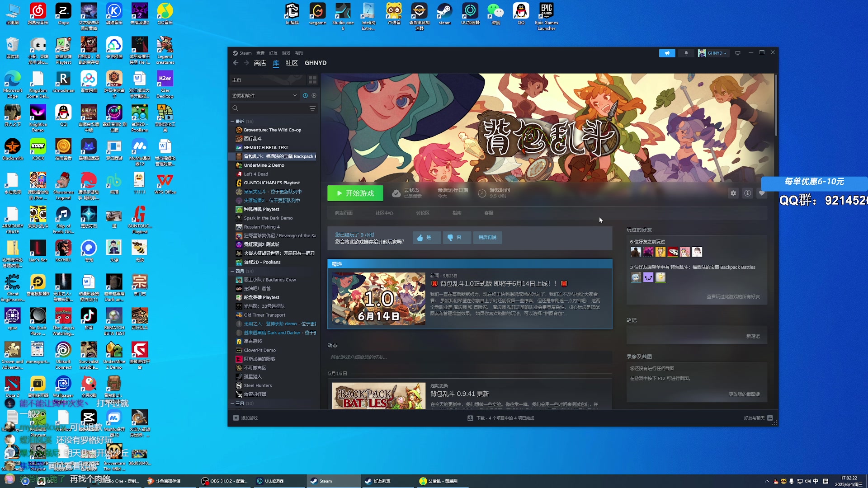The width and height of the screenshot is (868, 488).
Task: Switch Steam to Big Picture mode
Action: coord(738,53)
